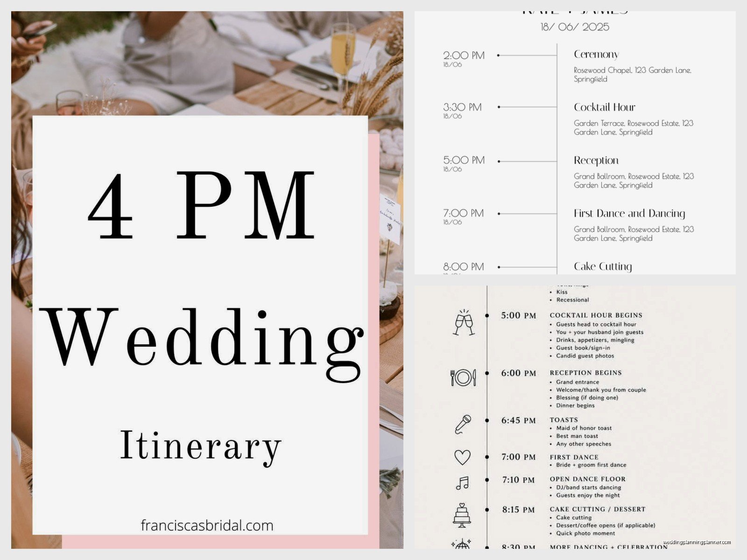
Task: Click the microphone icon beside Toasts
Action: 463,424
